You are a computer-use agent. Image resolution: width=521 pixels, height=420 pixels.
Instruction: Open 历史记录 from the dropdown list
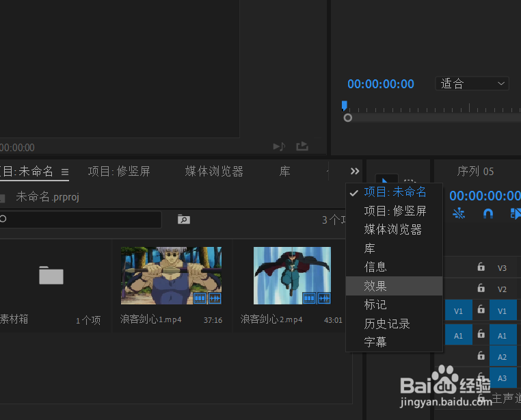(395, 324)
